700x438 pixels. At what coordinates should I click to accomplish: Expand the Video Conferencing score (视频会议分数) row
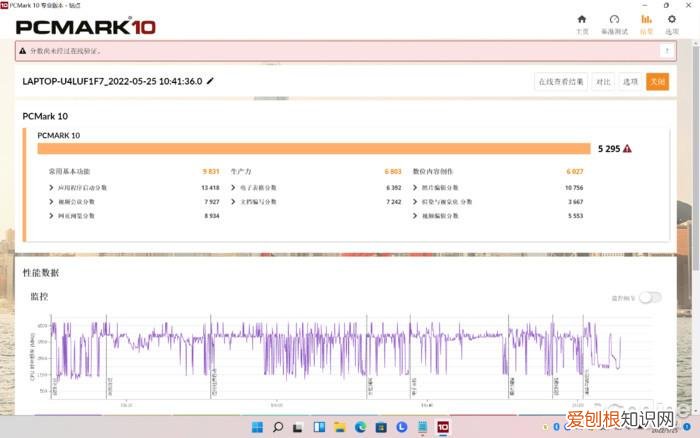coord(53,201)
